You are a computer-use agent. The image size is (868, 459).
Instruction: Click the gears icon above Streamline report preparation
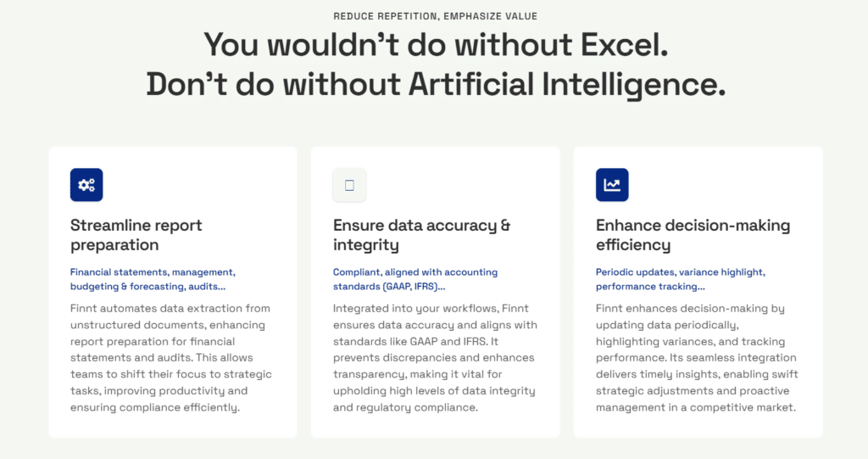click(86, 185)
